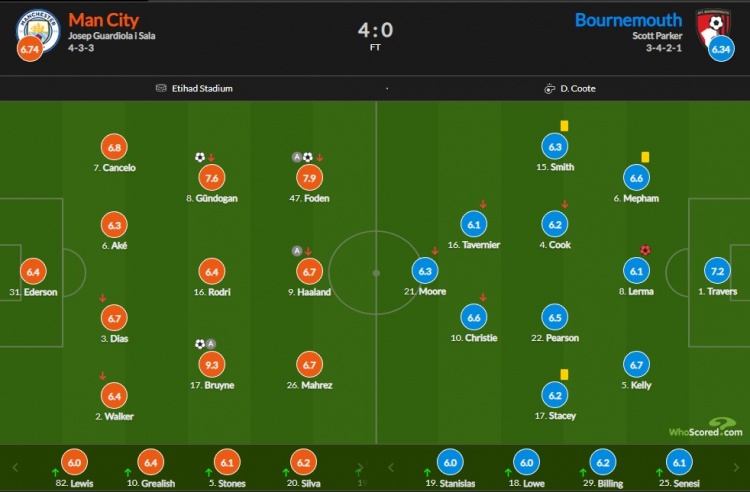Select substitute Billing's 6.2 rating

click(603, 462)
